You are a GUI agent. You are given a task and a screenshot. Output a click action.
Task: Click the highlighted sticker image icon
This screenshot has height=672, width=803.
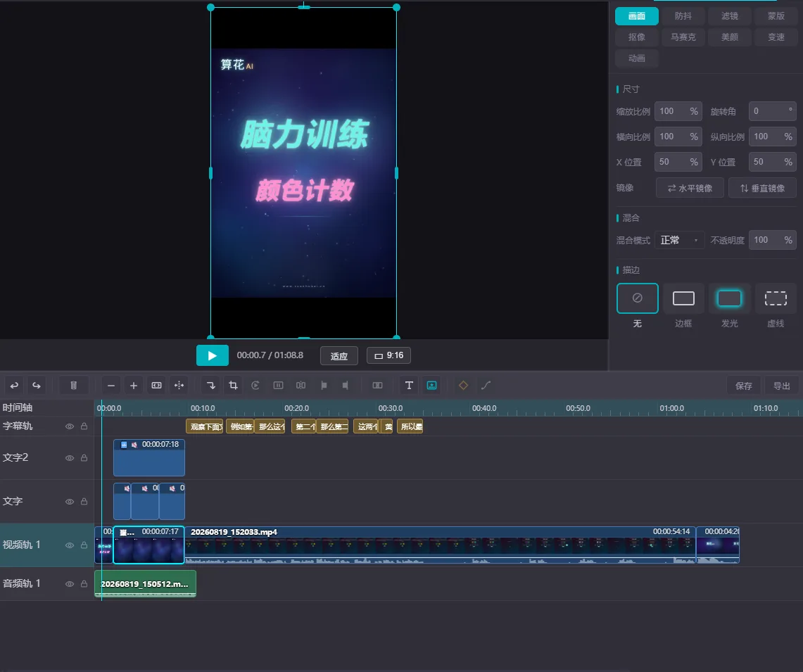pos(431,385)
